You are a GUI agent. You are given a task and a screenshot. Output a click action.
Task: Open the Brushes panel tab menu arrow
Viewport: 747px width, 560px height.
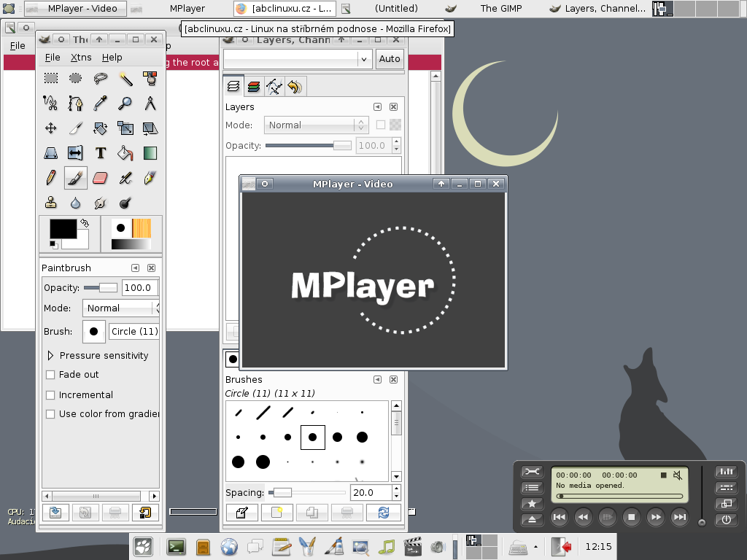tap(377, 379)
